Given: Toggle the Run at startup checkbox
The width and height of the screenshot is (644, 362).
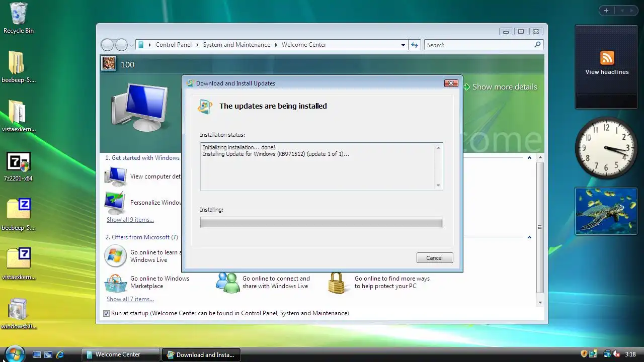Looking at the screenshot, I should point(106,313).
